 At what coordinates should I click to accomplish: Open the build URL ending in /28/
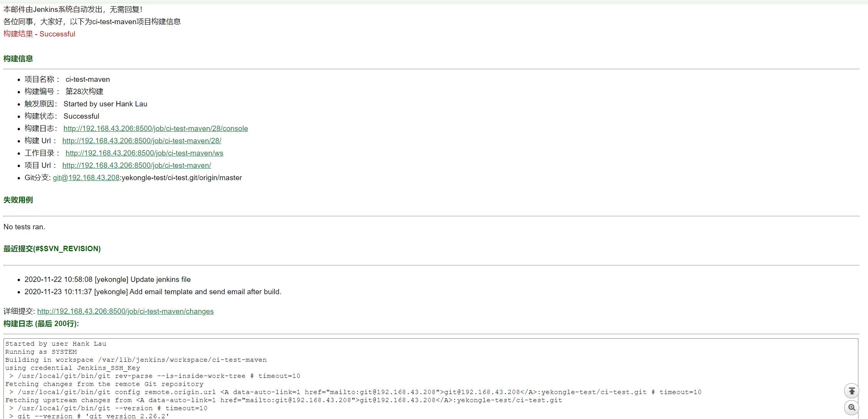point(142,141)
